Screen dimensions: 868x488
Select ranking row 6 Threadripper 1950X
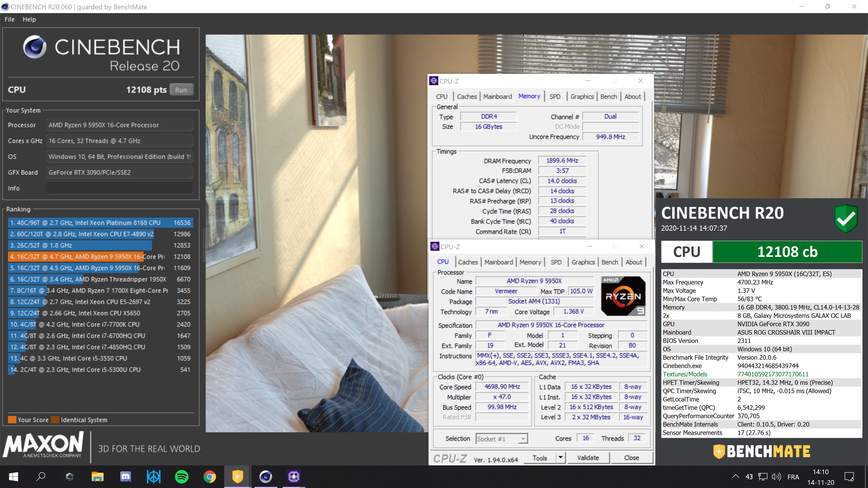point(100,279)
